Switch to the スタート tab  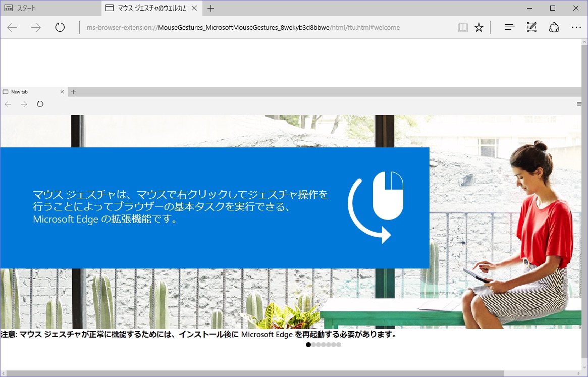tap(50, 8)
